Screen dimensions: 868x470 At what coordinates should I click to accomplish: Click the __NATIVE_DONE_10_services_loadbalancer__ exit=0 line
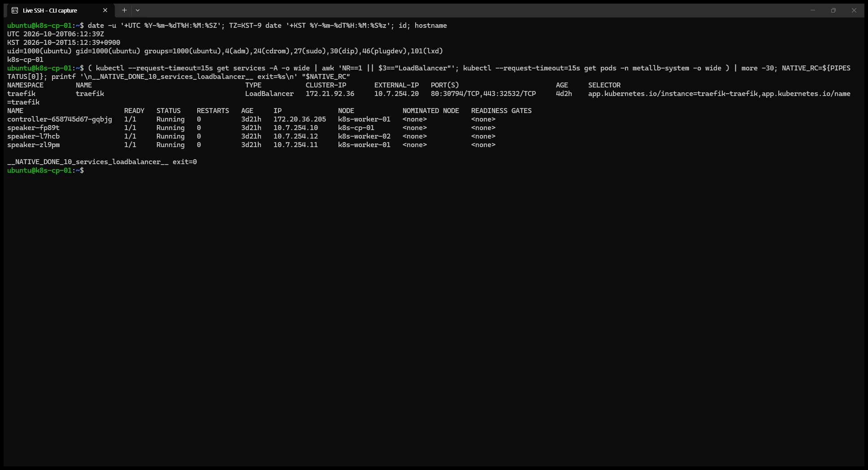point(102,162)
